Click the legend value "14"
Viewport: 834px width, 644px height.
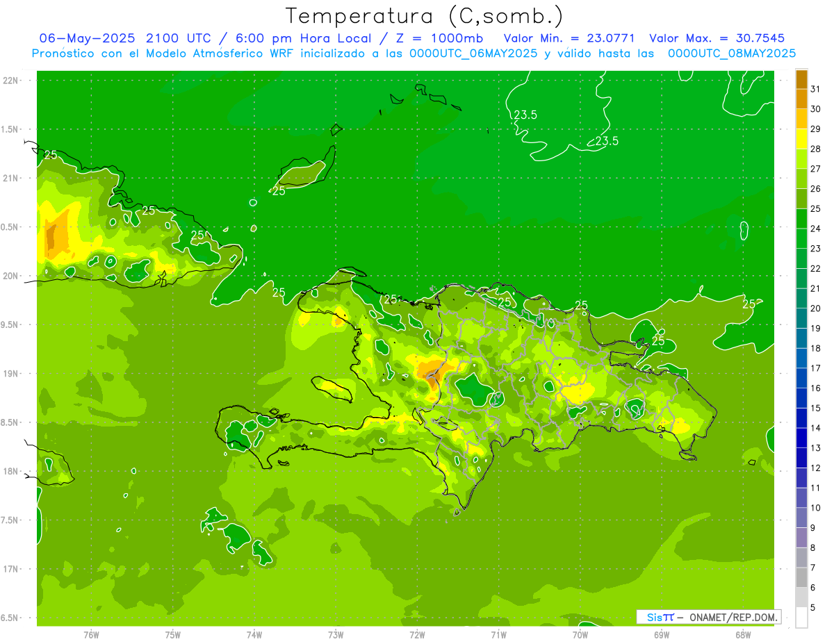pyautogui.click(x=815, y=428)
